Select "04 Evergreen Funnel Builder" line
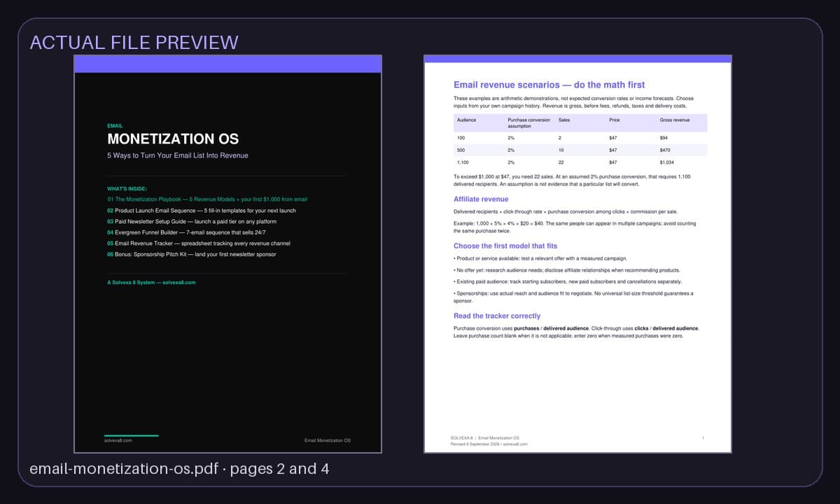 [186, 232]
